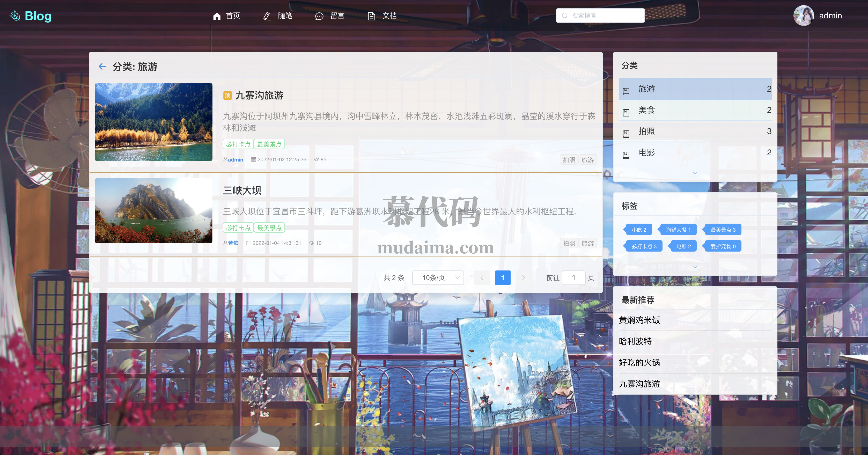868x455 pixels.
Task: Expand the 分类 category list chevron
Action: pyautogui.click(x=695, y=173)
